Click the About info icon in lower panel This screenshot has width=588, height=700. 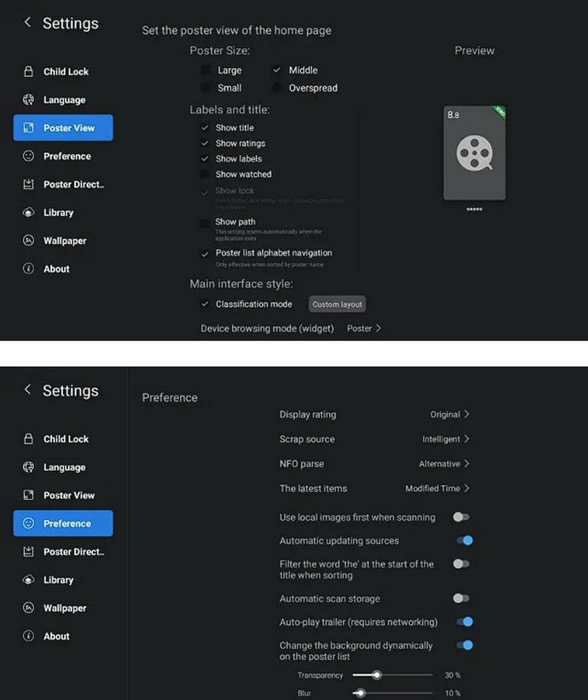click(x=29, y=636)
